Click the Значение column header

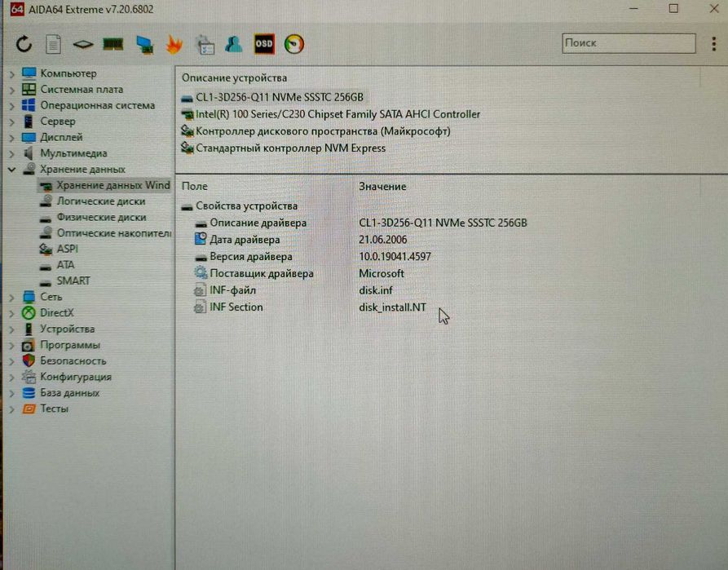pos(382,187)
